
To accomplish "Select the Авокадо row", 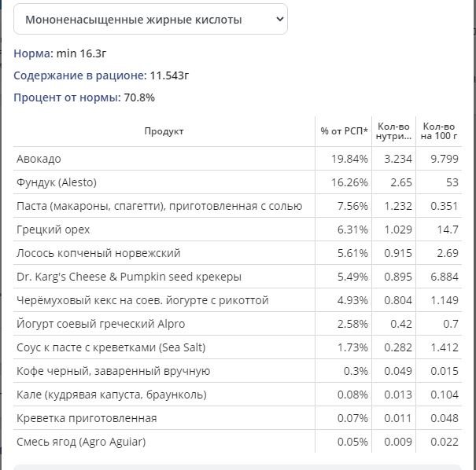I will click(238, 159).
